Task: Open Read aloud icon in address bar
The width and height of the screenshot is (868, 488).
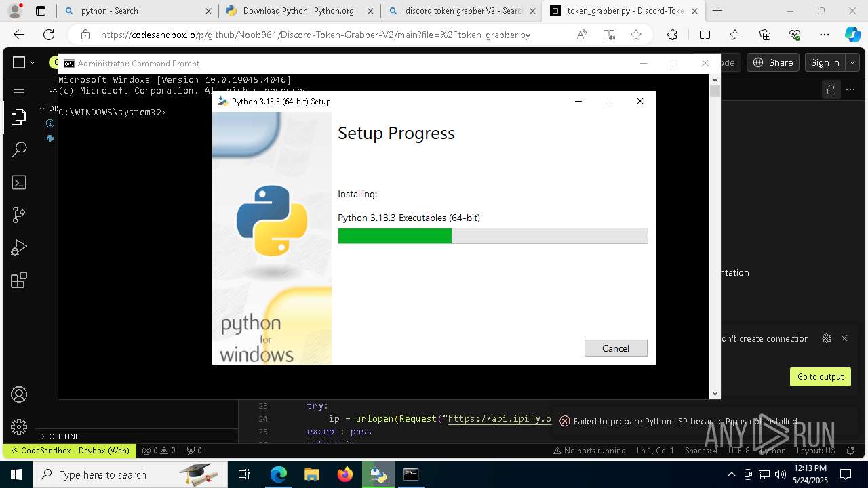Action: tap(582, 35)
